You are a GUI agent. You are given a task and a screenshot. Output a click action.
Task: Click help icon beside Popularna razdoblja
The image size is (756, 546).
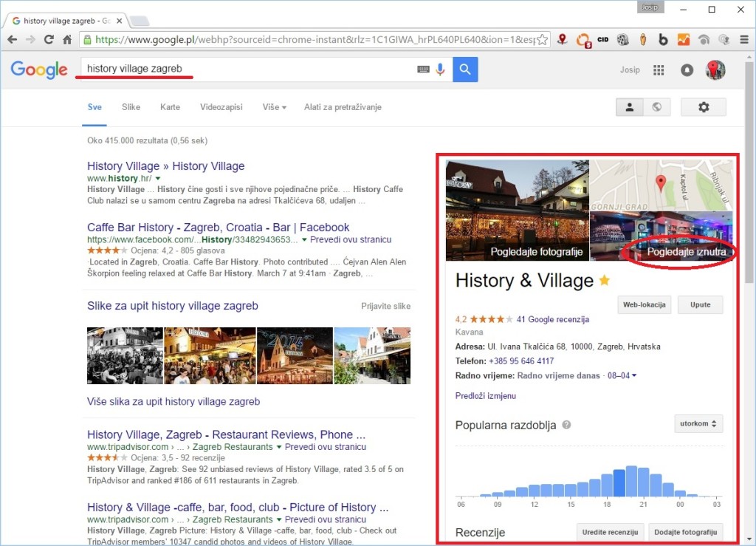(x=566, y=425)
